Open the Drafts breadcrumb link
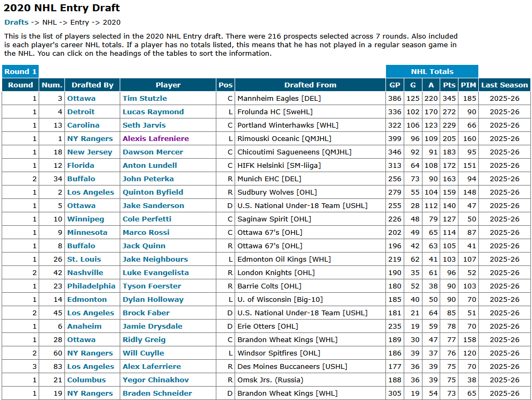The image size is (532, 400). click(16, 23)
